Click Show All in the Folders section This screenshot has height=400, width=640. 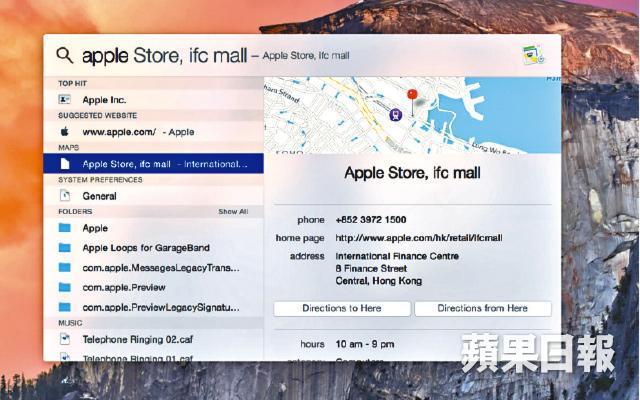(x=233, y=211)
